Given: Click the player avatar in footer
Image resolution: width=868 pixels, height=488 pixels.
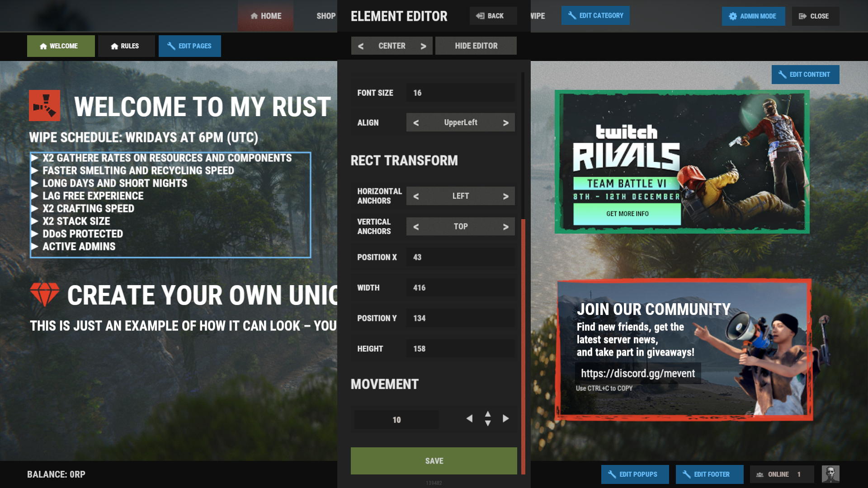Looking at the screenshot, I should pos(830,474).
